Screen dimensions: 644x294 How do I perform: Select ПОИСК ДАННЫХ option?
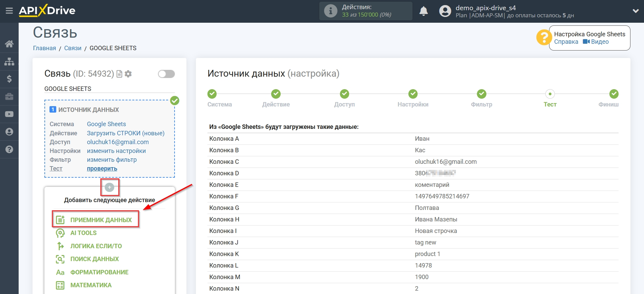click(95, 259)
